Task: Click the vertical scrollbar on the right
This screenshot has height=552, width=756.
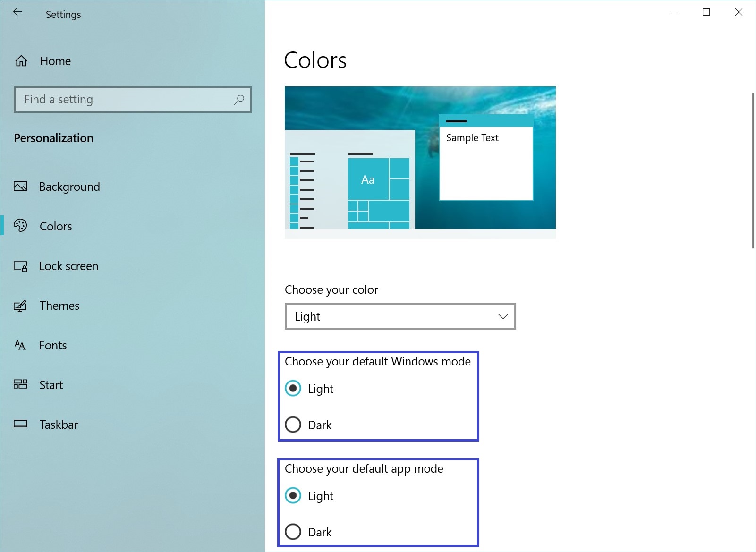Action: point(753,170)
